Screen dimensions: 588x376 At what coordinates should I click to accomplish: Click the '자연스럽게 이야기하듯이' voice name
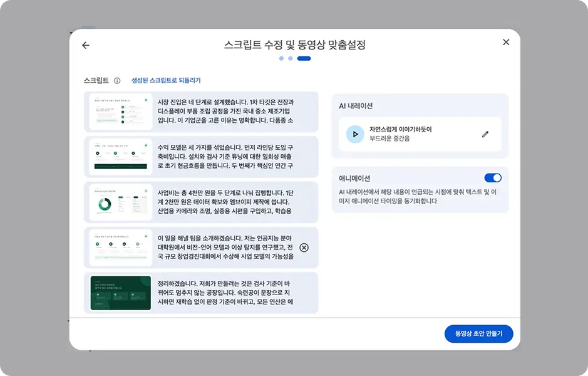pyautogui.click(x=400, y=130)
